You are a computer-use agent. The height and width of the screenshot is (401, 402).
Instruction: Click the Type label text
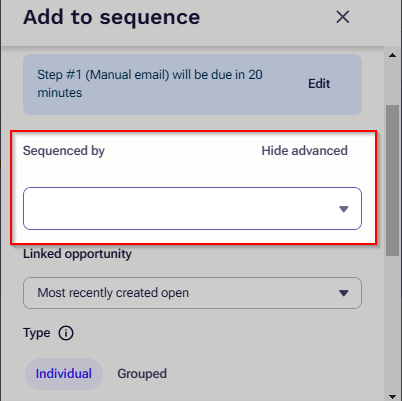(37, 333)
